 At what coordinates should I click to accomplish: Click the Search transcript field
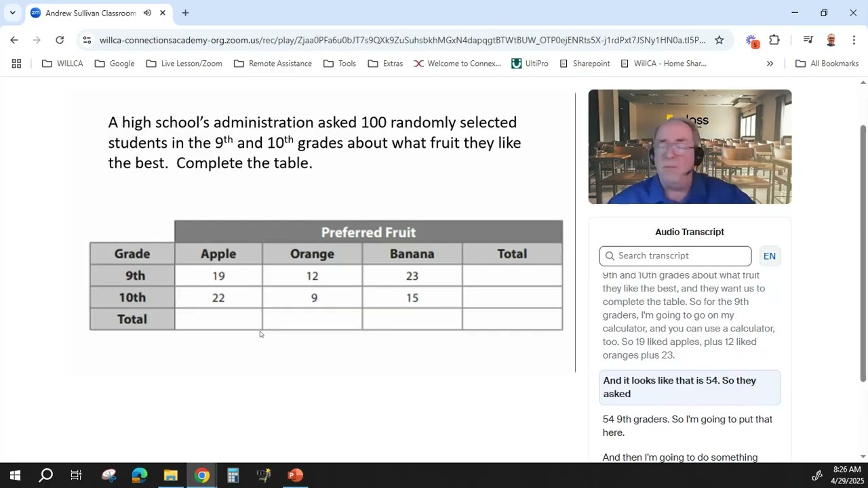click(x=675, y=256)
